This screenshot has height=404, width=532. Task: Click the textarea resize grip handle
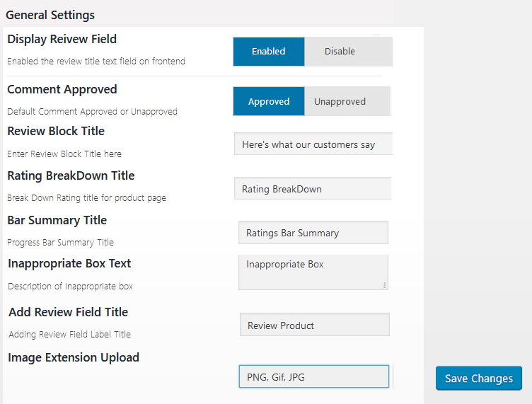tap(384, 286)
